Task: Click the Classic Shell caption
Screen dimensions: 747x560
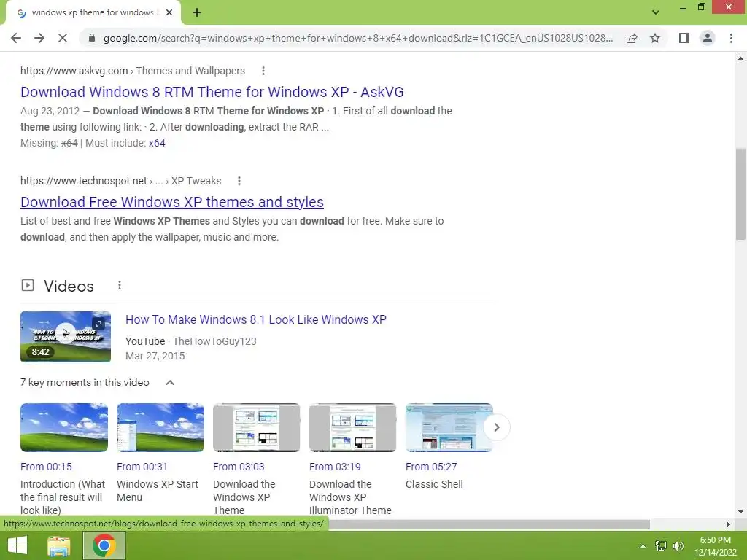Action: pos(434,484)
